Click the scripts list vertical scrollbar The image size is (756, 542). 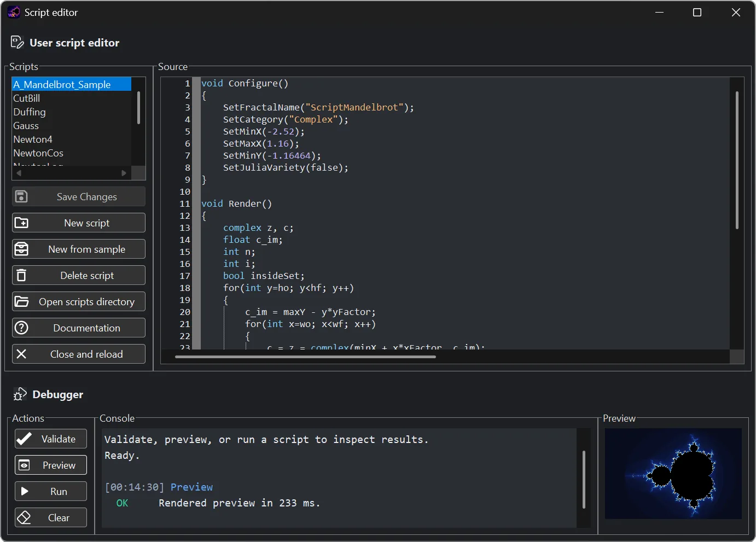(x=138, y=108)
